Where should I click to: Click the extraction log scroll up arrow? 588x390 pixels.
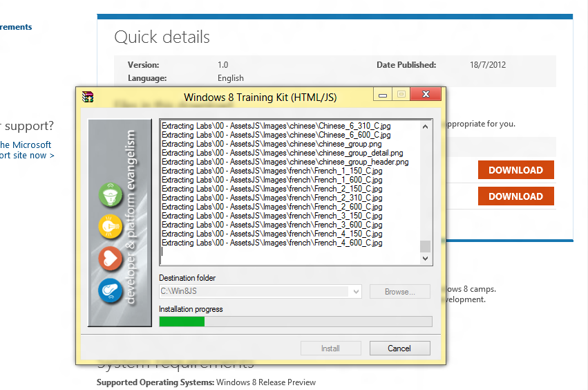425,127
